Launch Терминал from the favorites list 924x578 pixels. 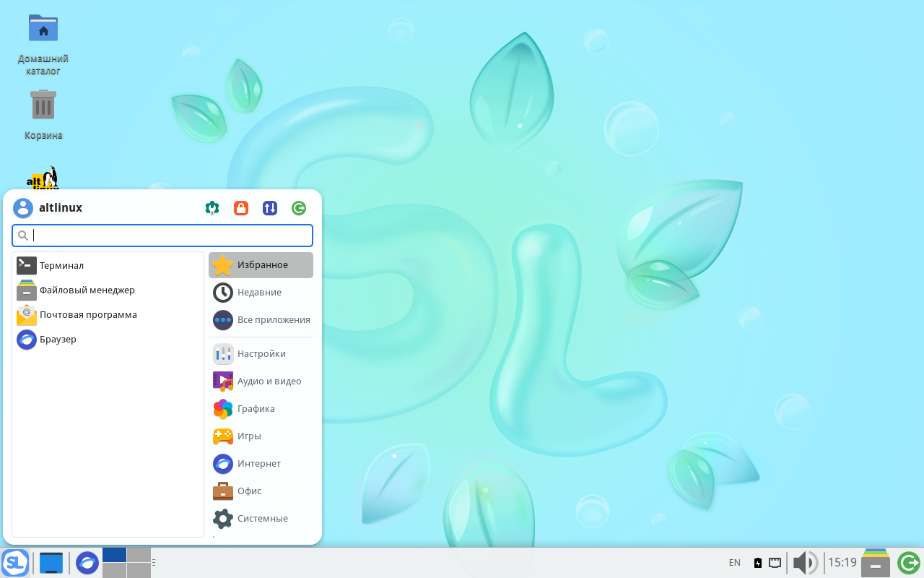pyautogui.click(x=63, y=265)
